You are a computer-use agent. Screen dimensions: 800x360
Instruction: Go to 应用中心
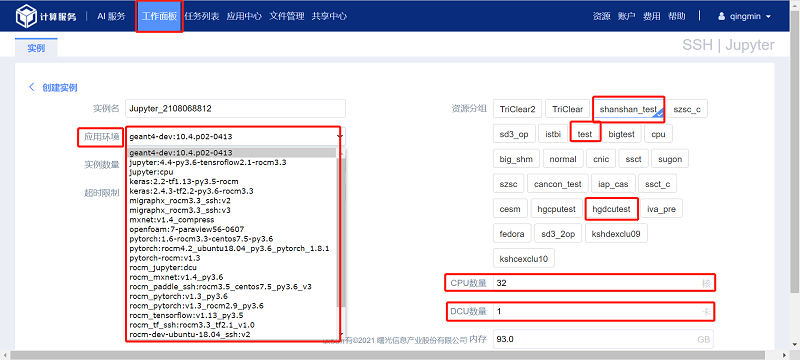pos(244,16)
